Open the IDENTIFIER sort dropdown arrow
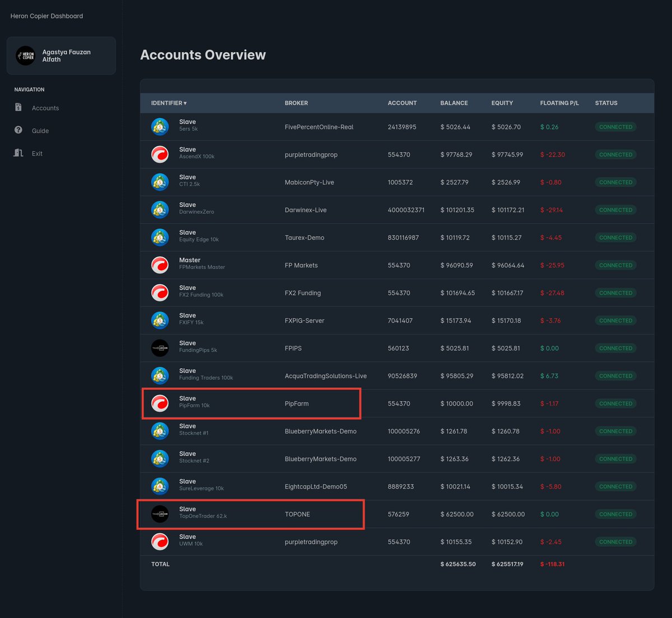The height and width of the screenshot is (618, 672). (185, 103)
